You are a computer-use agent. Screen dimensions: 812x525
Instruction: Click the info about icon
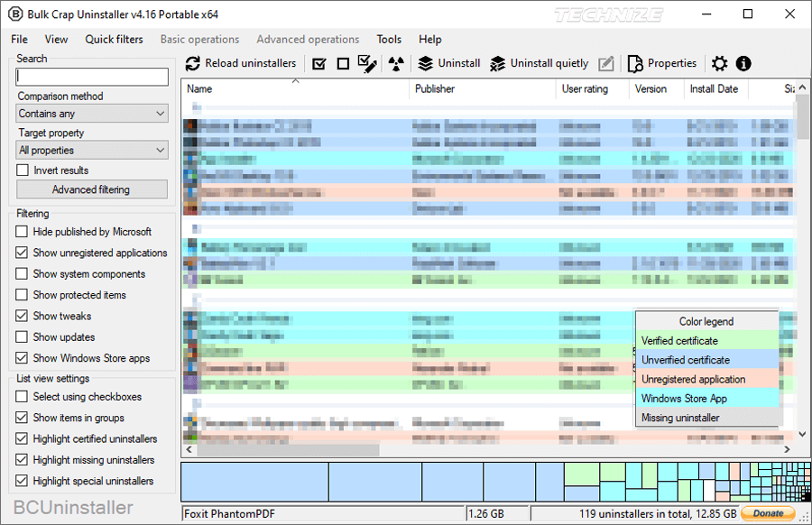click(x=743, y=64)
